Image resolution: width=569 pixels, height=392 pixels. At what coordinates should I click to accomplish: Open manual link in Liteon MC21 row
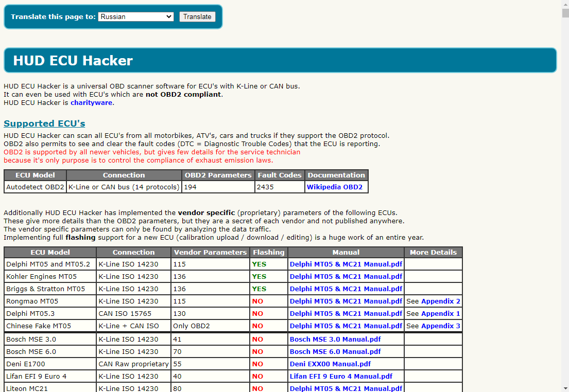(x=346, y=388)
